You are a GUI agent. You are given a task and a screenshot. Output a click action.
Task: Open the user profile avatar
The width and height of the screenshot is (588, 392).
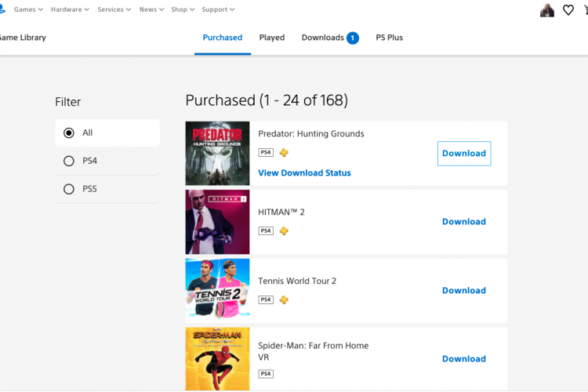tap(547, 10)
